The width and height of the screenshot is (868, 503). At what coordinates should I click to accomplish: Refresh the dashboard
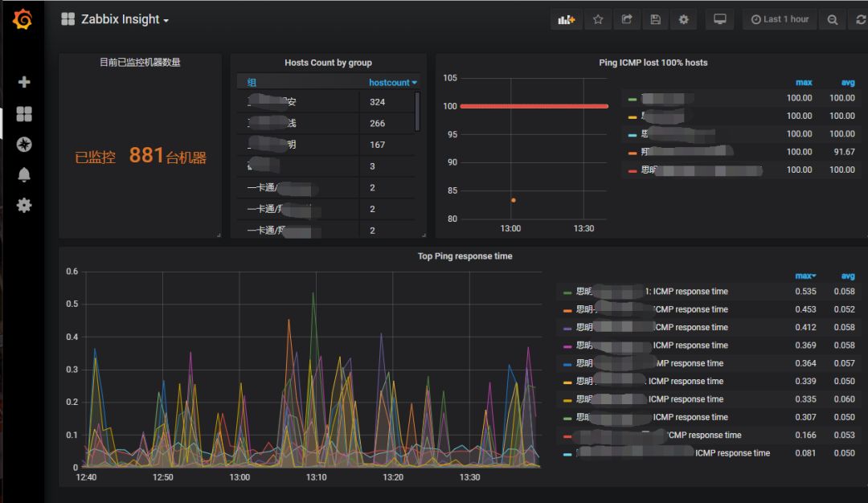860,19
